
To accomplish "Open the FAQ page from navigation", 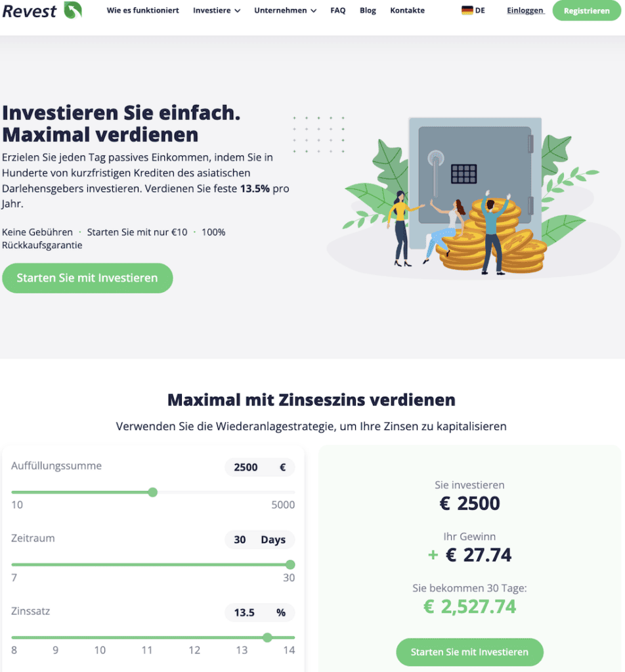I will 337,10.
